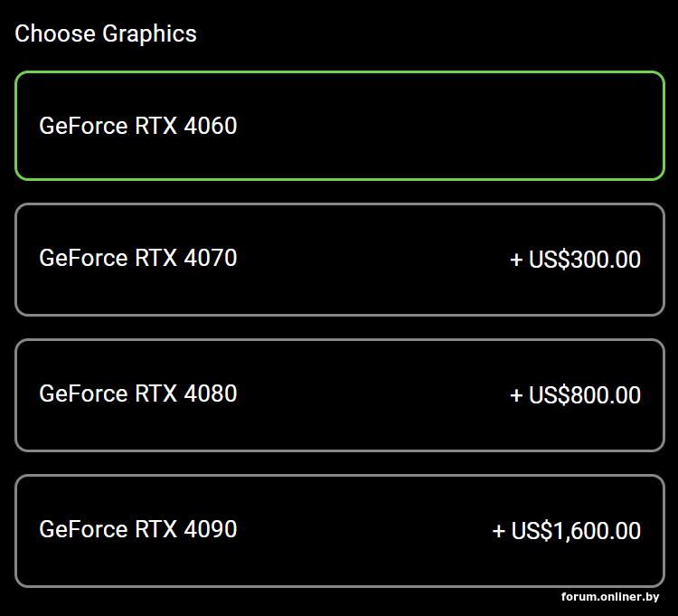Open the forum.onliner.by watermark link
678x616 pixels.
610,597
